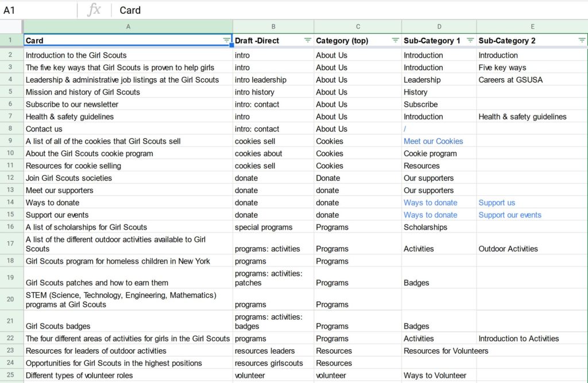The width and height of the screenshot is (588, 383).
Task: Select column D header
Action: coord(439,26)
